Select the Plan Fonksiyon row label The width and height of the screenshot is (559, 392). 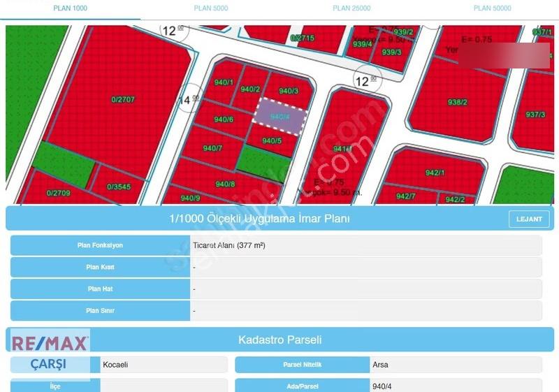click(x=100, y=245)
